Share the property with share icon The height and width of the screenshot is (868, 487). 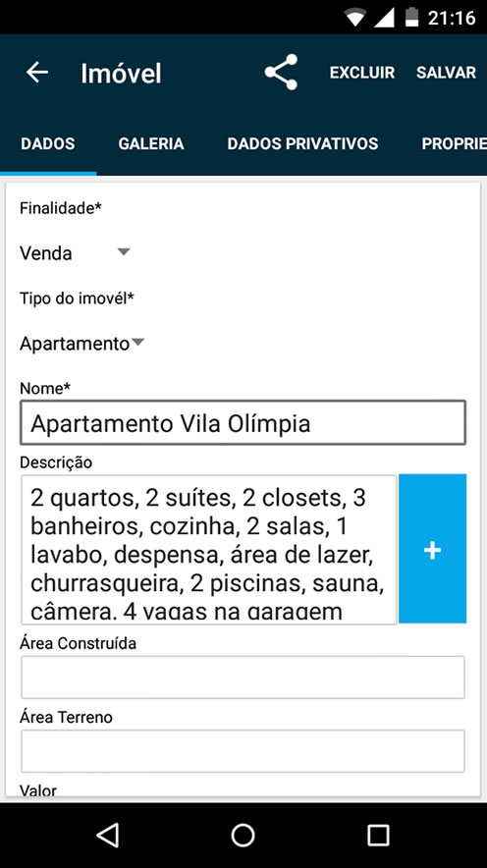(281, 72)
